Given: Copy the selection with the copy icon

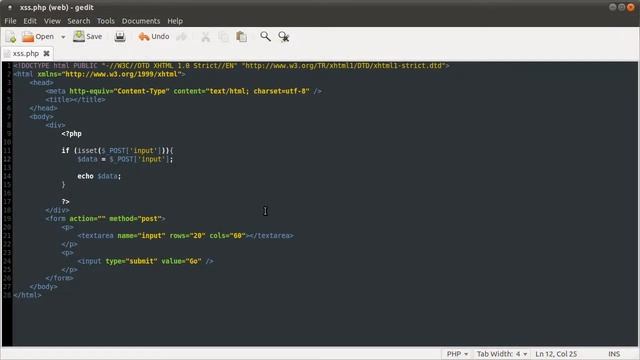Looking at the screenshot, I should (223, 37).
